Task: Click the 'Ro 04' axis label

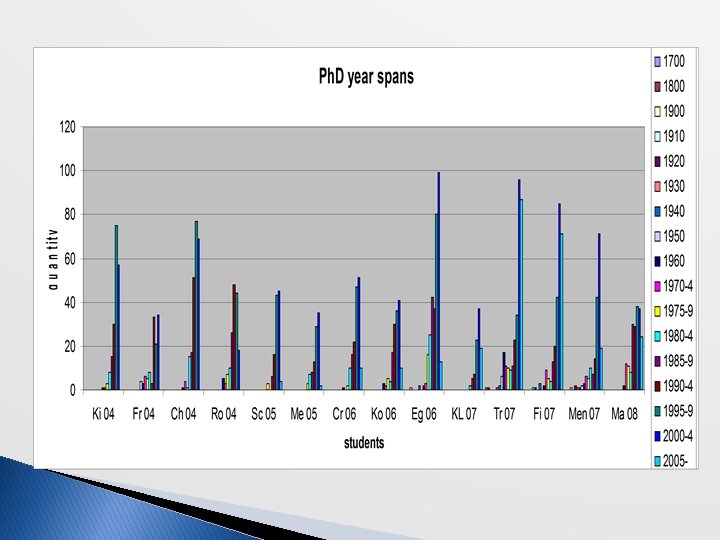Action: [x=224, y=414]
